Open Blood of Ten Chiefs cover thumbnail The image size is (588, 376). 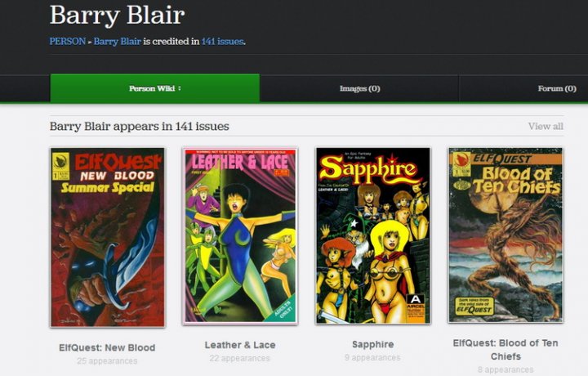tap(506, 235)
